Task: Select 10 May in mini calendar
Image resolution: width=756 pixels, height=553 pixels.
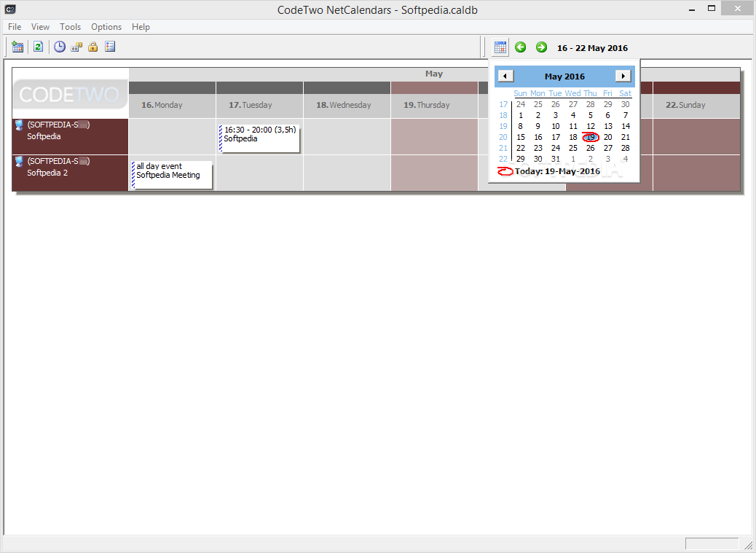Action: pyautogui.click(x=556, y=126)
